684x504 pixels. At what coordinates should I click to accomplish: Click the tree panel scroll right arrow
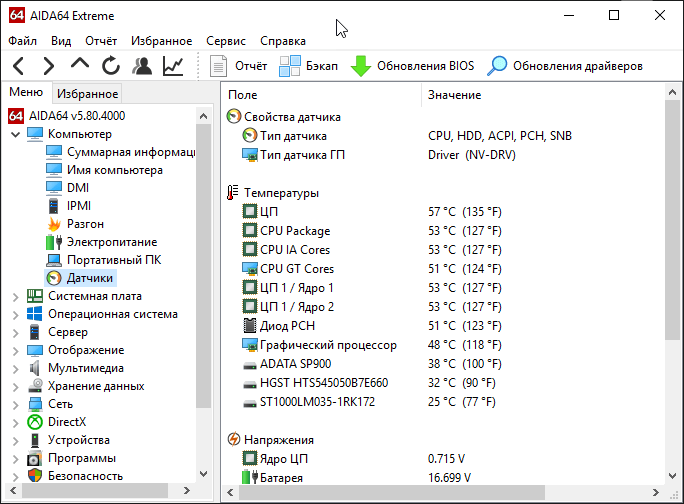pyautogui.click(x=187, y=490)
